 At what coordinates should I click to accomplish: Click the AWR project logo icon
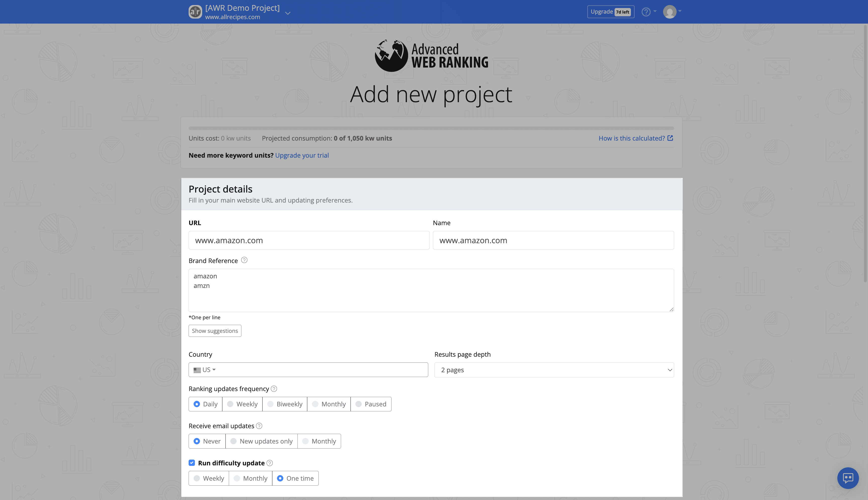(195, 12)
